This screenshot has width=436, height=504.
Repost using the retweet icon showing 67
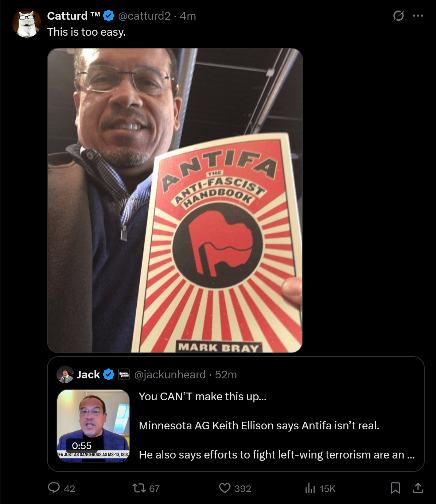point(139,488)
